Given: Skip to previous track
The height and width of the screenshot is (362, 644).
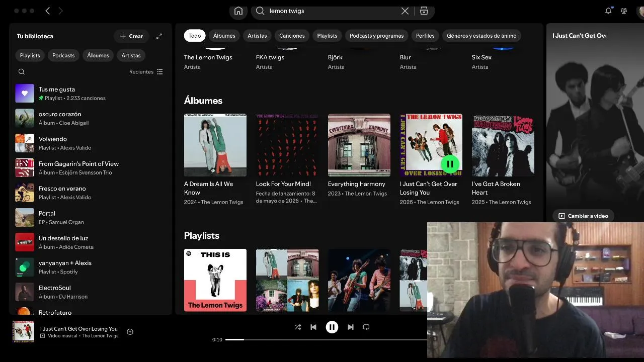Looking at the screenshot, I should point(313,327).
